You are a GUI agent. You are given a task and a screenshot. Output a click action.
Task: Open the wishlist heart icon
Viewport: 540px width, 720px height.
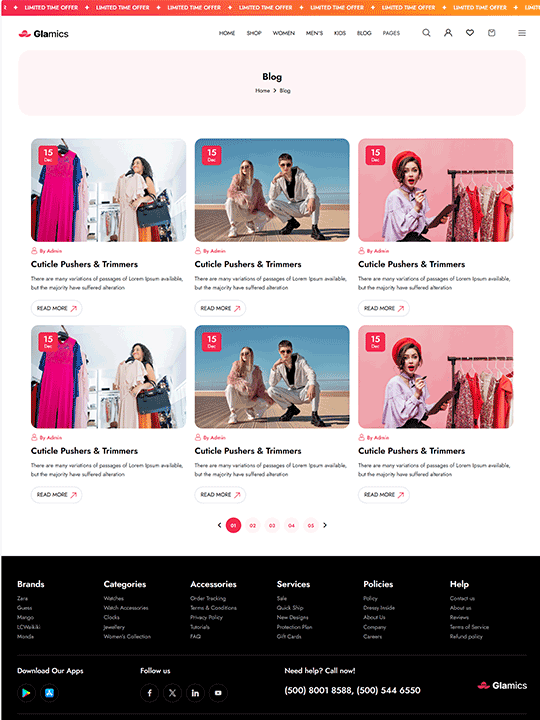470,33
